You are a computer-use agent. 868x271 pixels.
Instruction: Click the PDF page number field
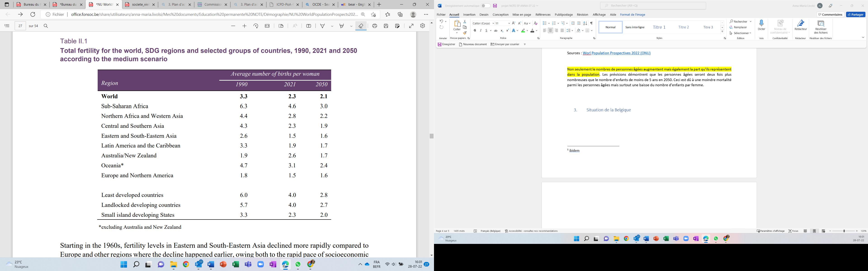pyautogui.click(x=20, y=26)
